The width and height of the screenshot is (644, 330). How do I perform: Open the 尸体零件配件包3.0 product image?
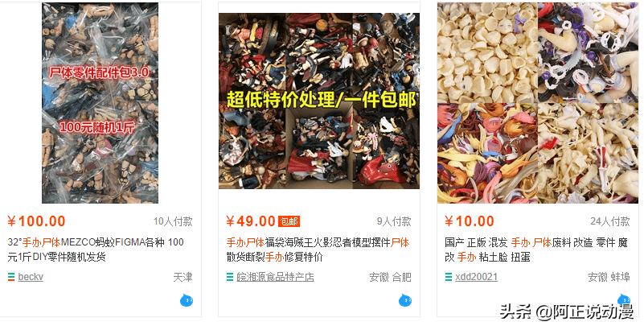coord(100,103)
